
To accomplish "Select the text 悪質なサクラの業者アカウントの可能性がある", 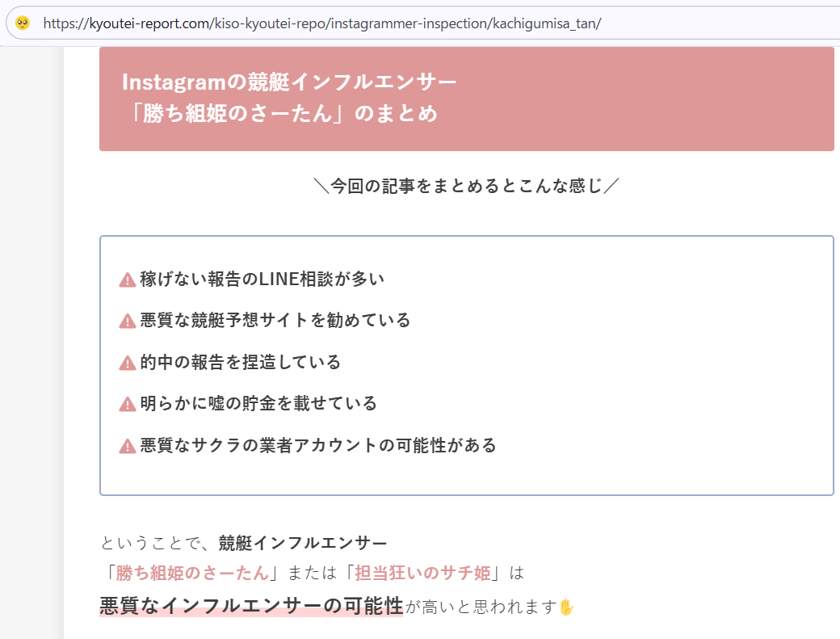I will click(317, 446).
